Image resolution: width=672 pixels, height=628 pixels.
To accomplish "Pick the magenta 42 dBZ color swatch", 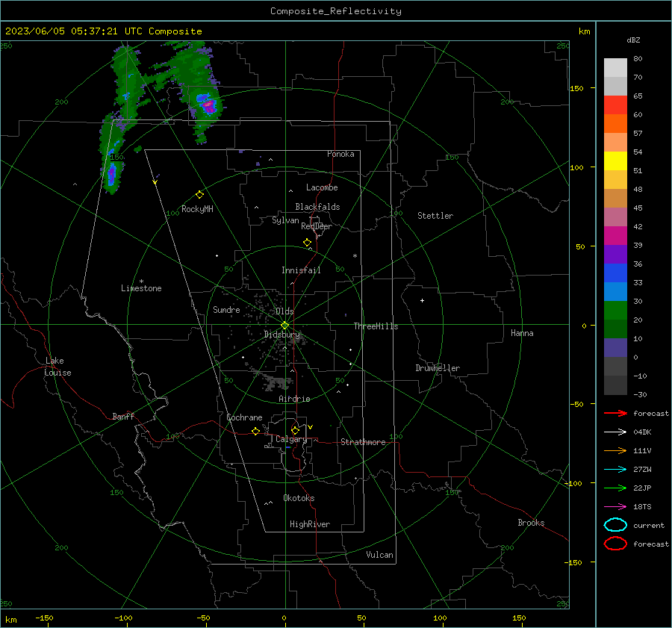I will [x=615, y=235].
